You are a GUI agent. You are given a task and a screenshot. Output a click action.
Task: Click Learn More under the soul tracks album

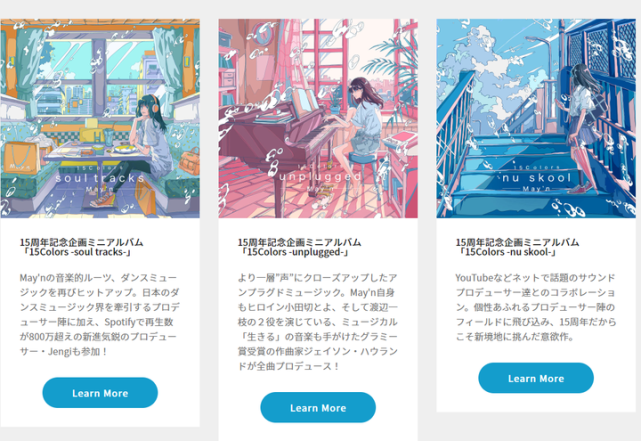click(100, 393)
